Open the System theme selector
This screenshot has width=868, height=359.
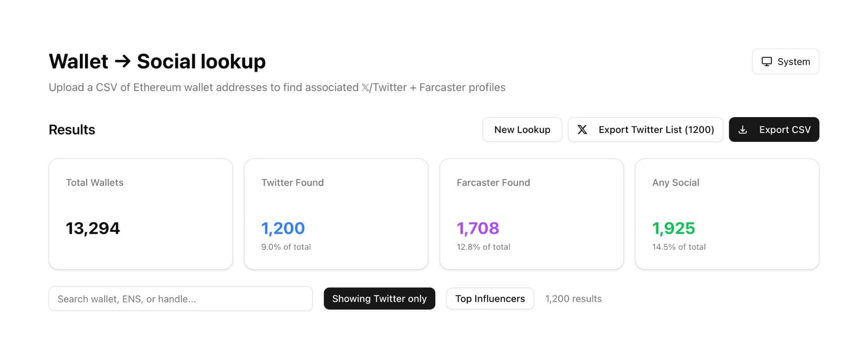click(786, 62)
